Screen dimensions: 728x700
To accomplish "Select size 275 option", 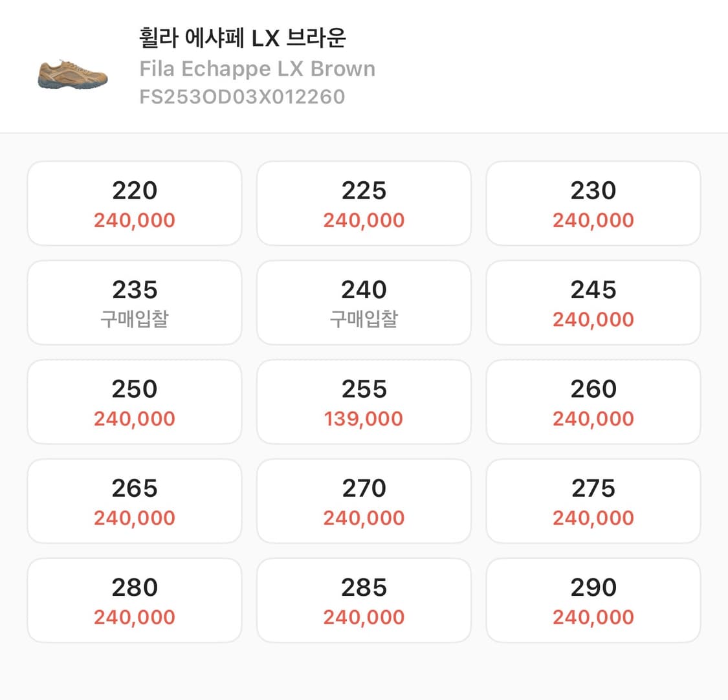I will 593,500.
